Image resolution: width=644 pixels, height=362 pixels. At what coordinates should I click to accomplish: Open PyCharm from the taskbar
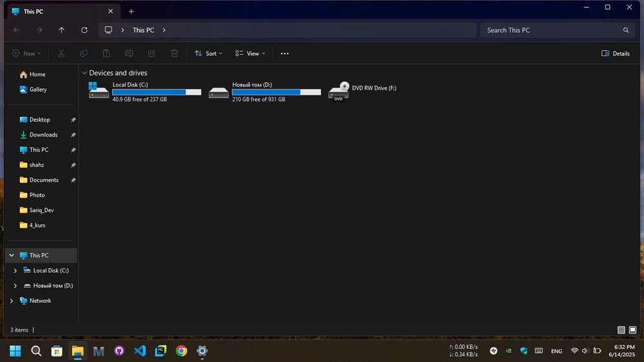[x=160, y=351]
